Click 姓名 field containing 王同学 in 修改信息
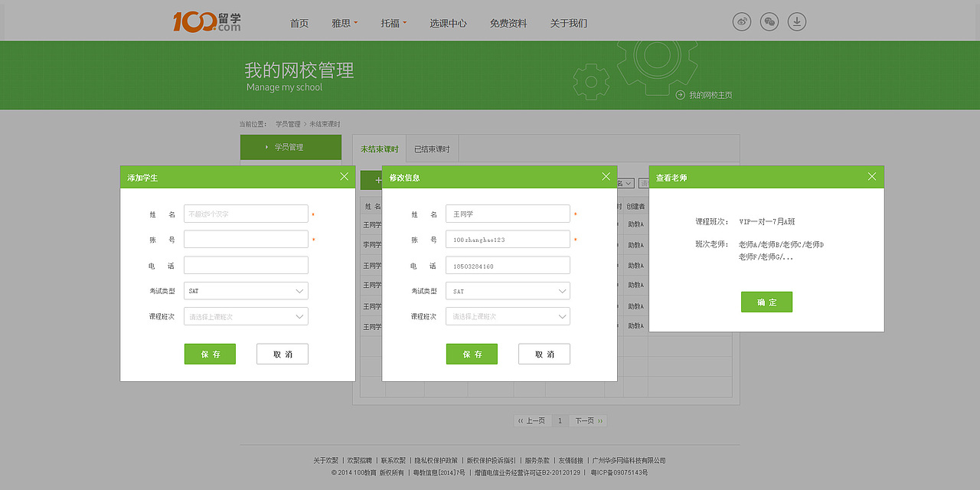This screenshot has width=980, height=490. [508, 214]
